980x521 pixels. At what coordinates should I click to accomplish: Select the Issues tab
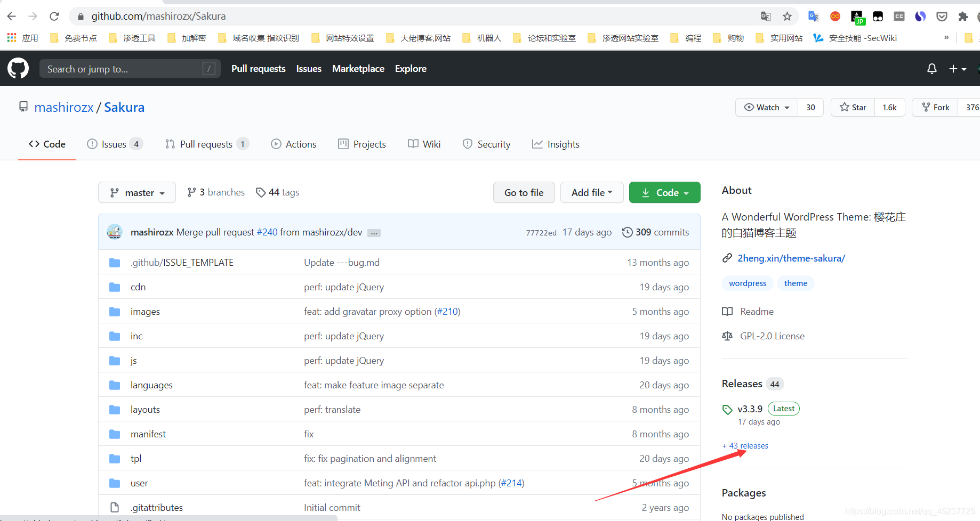pos(115,144)
